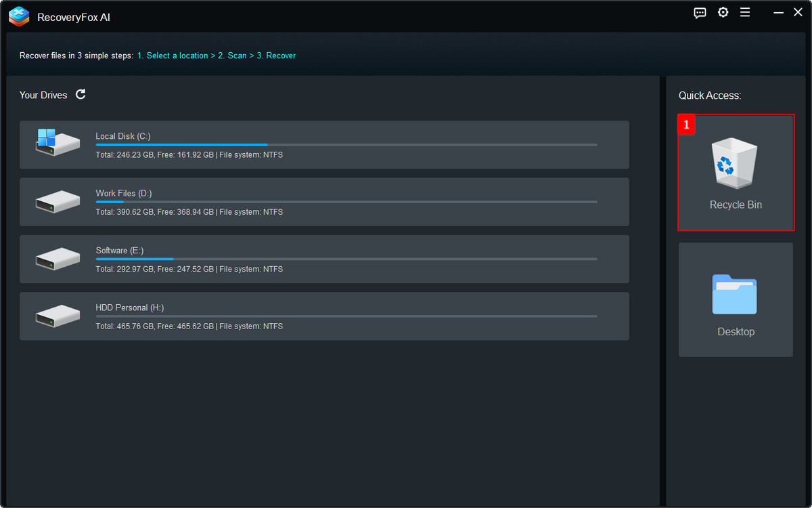Refresh the Your Drives list
The image size is (812, 508).
81,94
